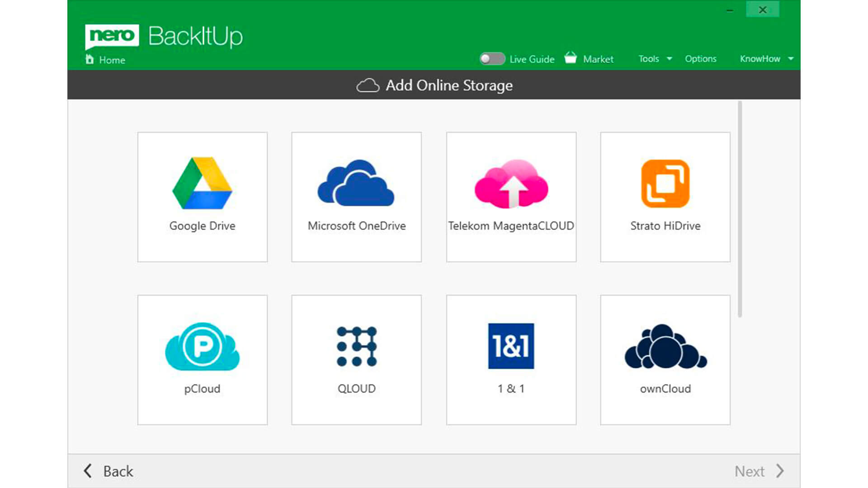Pick the Telekom MagentaCLOUD icon

coord(511,184)
